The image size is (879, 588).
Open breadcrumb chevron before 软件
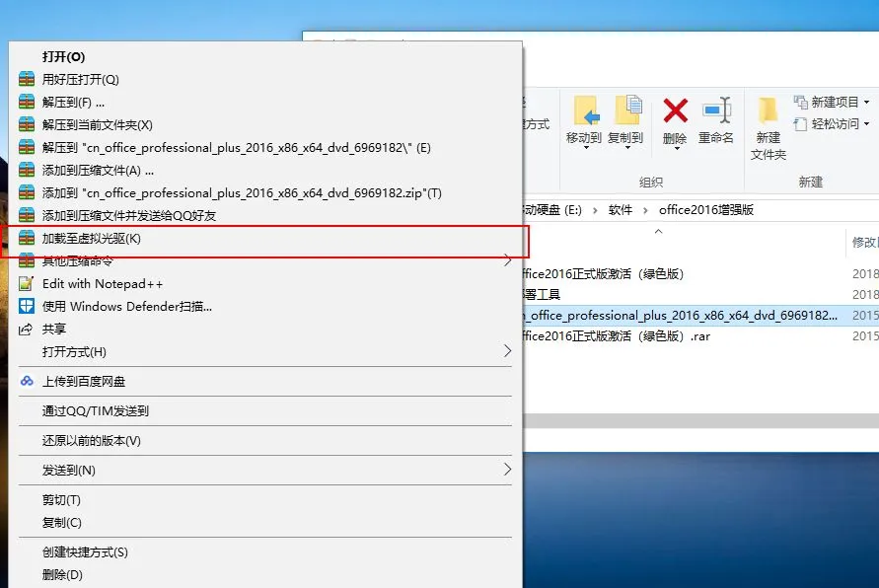(x=595, y=211)
